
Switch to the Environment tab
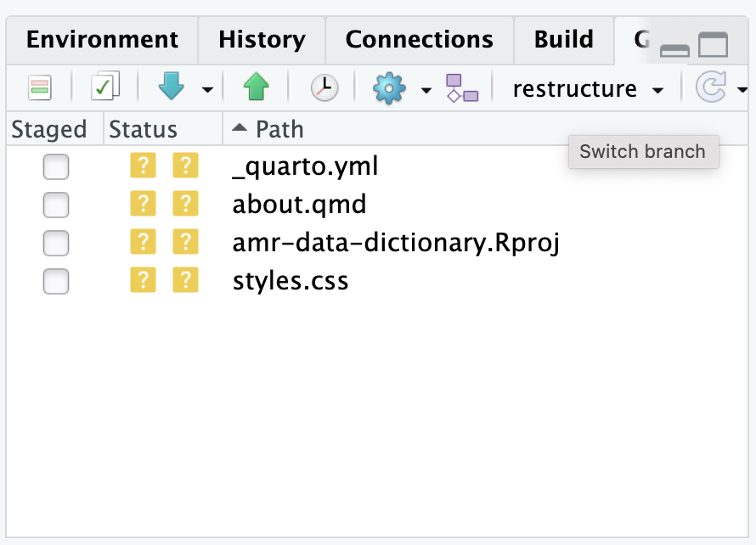tap(102, 40)
